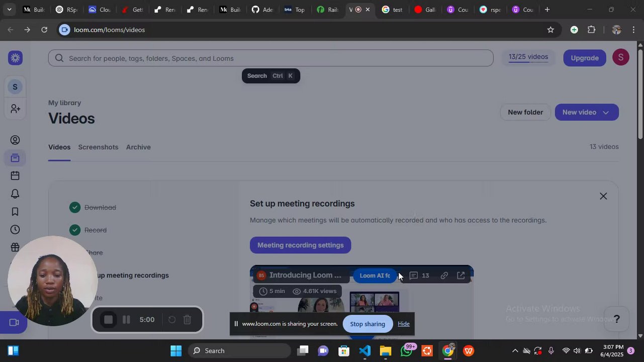Open the Windows taskbar search box
The height and width of the screenshot is (362, 644).
pyautogui.click(x=239, y=351)
